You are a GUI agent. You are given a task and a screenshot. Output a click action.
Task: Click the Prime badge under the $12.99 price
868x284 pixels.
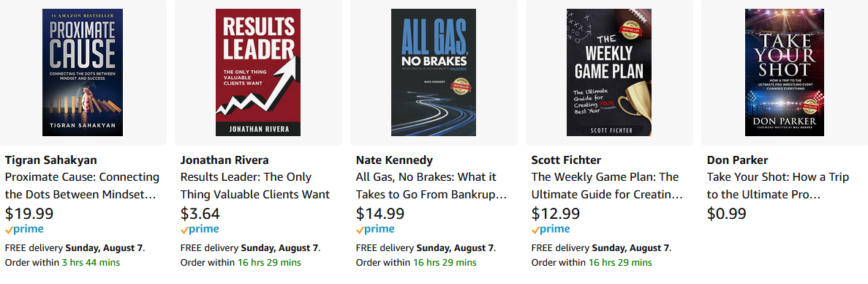(x=551, y=229)
